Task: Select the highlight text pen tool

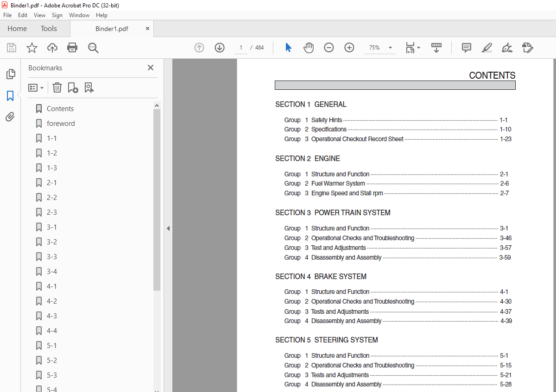Action: point(486,48)
